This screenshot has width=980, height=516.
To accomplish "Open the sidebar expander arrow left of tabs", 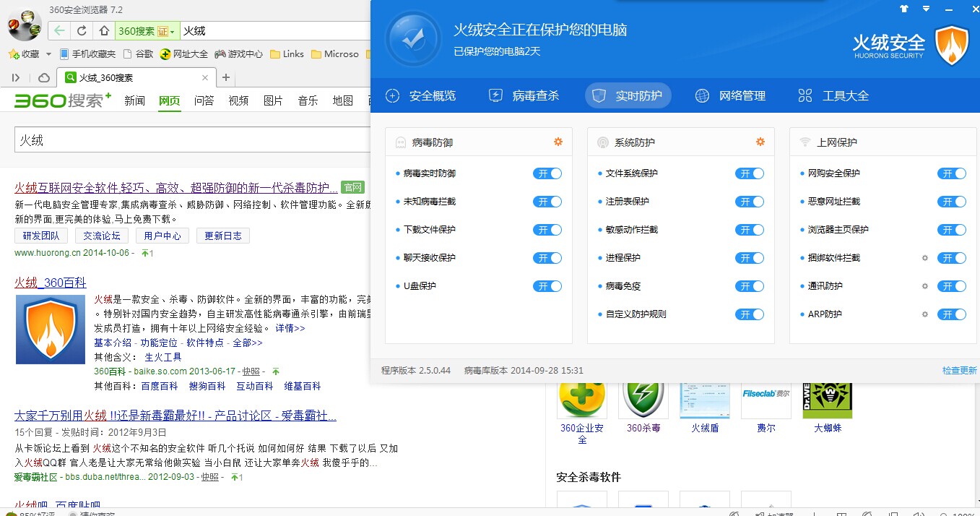I will [x=16, y=77].
